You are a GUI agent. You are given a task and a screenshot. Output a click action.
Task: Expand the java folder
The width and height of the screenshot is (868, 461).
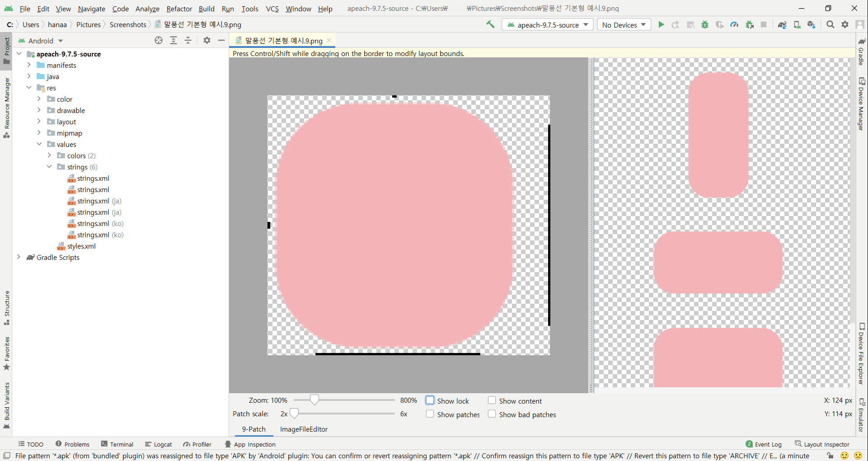(29, 76)
